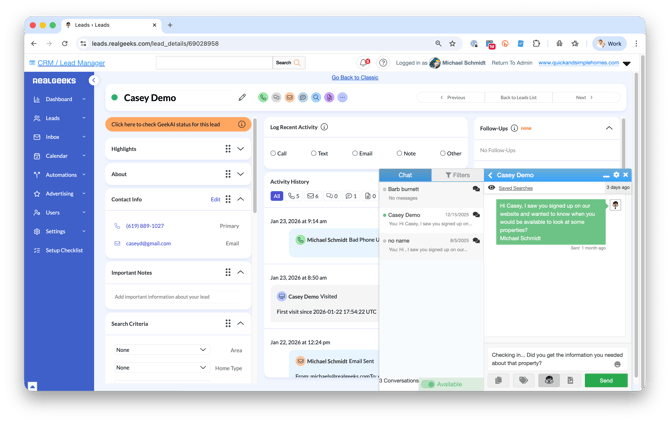Click the pencil icon to edit lead name

[x=242, y=97]
